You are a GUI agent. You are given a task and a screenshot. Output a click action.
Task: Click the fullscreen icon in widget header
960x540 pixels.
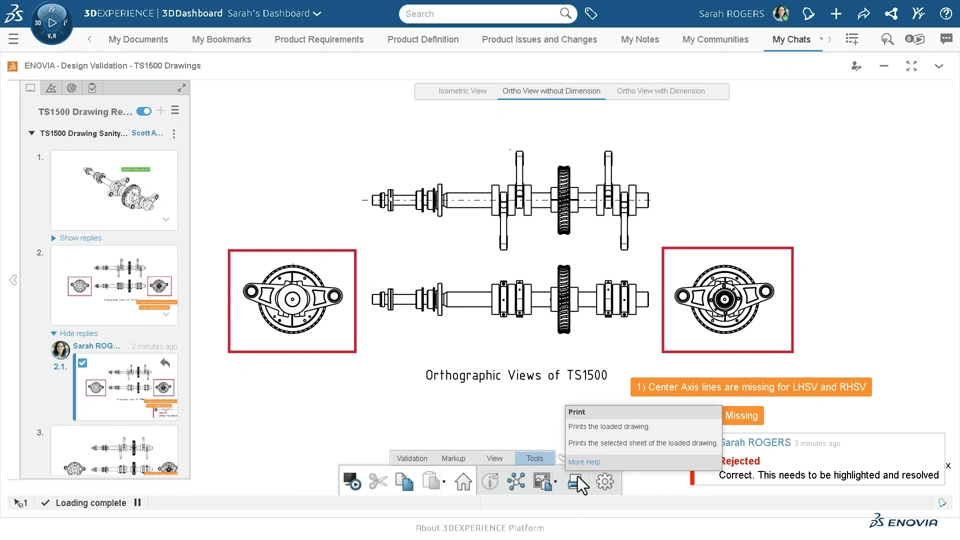pos(912,66)
